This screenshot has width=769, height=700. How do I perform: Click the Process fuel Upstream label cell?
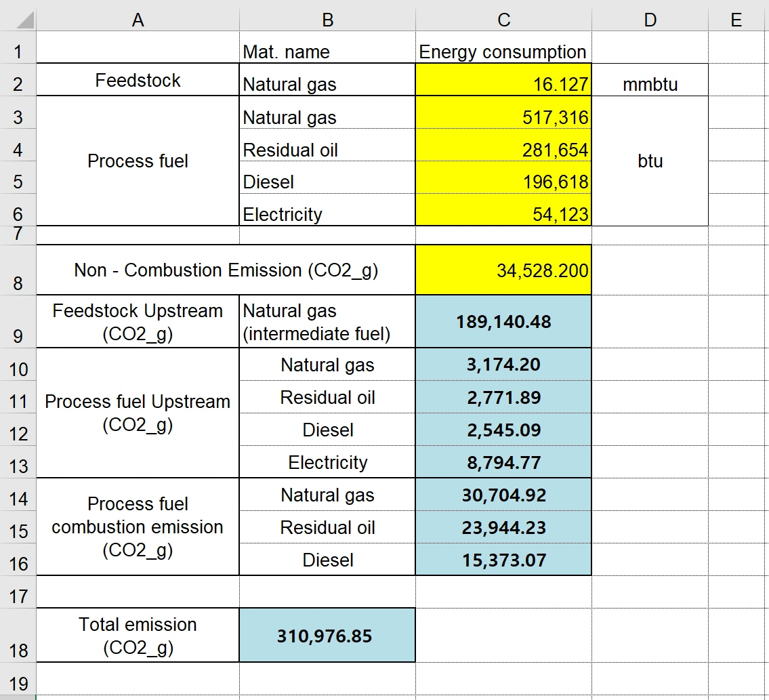click(138, 413)
